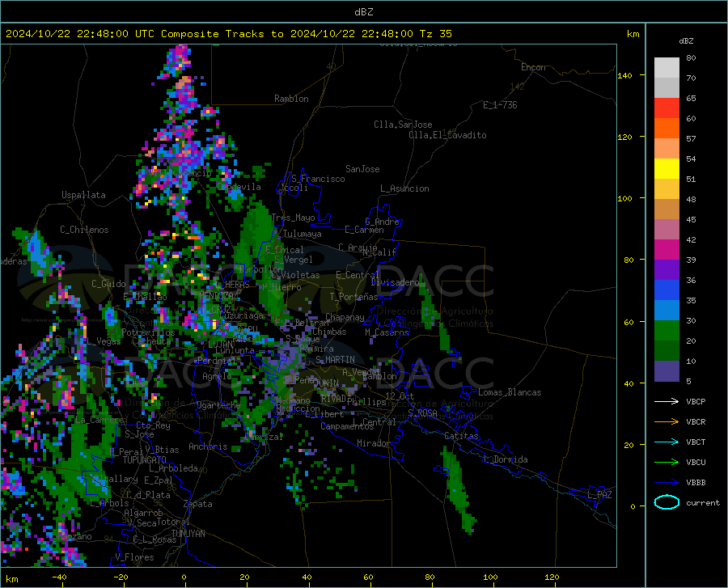Click the 'L_Arboleda' map label
This screenshot has height=588, width=728.
(173, 468)
